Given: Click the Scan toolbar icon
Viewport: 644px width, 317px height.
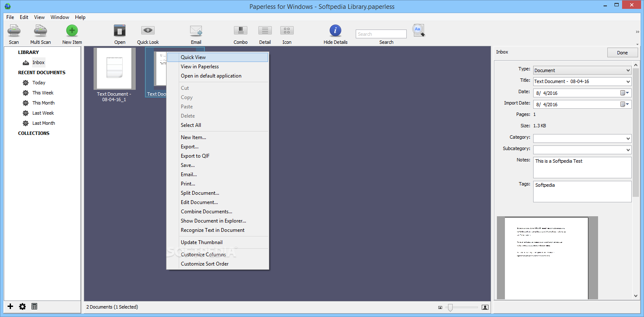Looking at the screenshot, I should pos(14,31).
